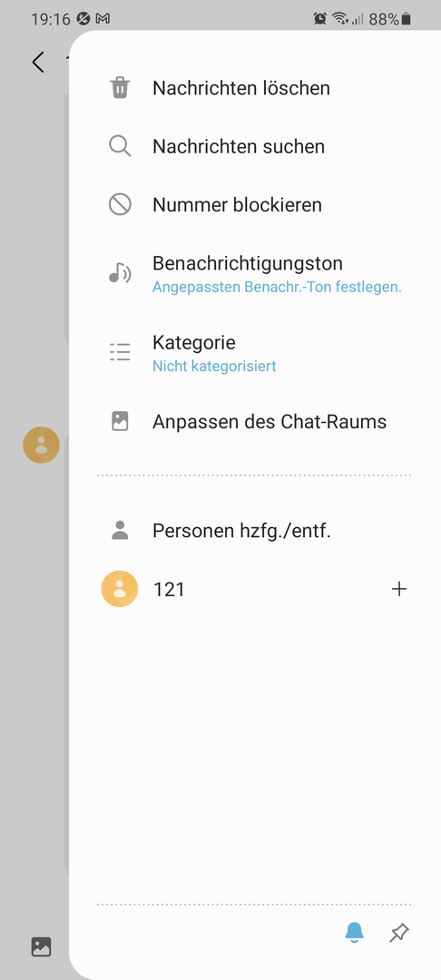Open Benachrichtigungston settings
The height and width of the screenshot is (980, 441).
point(253,274)
